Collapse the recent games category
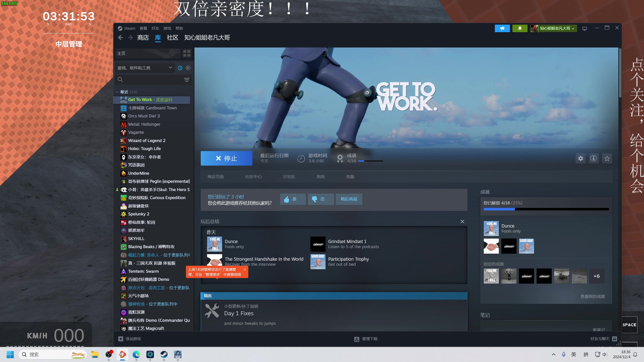The height and width of the screenshot is (362, 644). click(x=117, y=92)
